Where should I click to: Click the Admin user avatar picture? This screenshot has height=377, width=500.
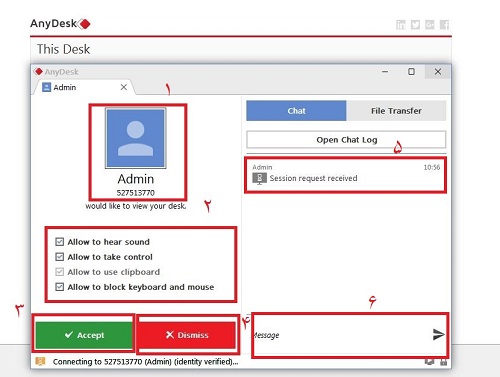tap(135, 138)
